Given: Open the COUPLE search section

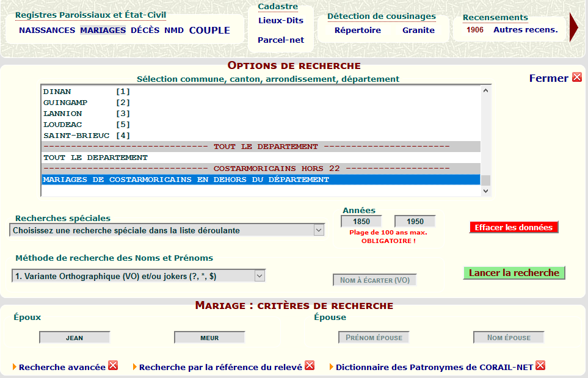Looking at the screenshot, I should [209, 30].
